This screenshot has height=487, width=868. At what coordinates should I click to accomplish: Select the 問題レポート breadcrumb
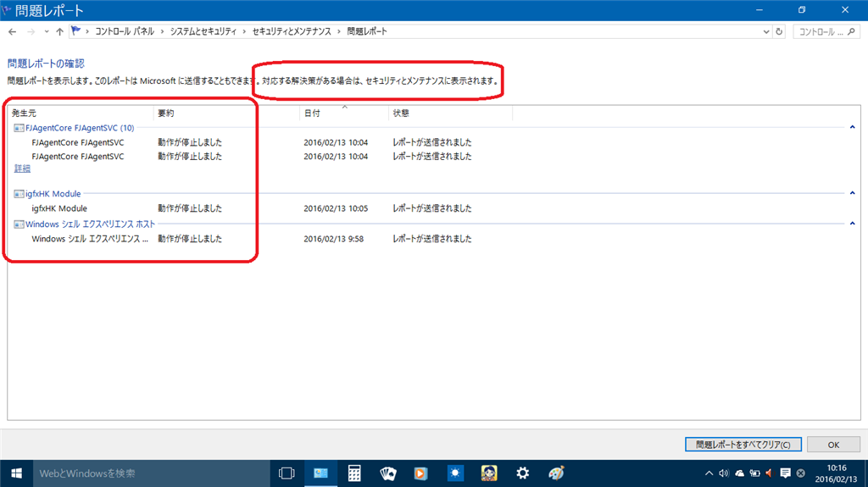pos(367,31)
